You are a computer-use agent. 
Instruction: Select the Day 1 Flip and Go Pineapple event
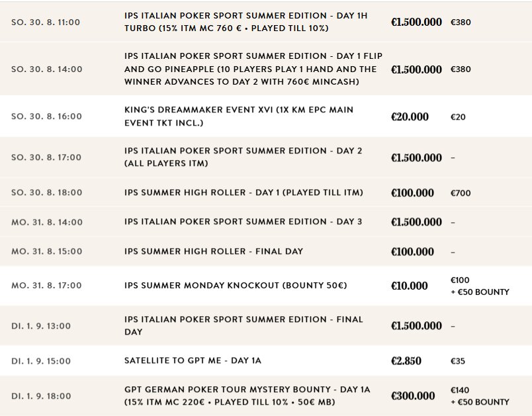click(266, 69)
